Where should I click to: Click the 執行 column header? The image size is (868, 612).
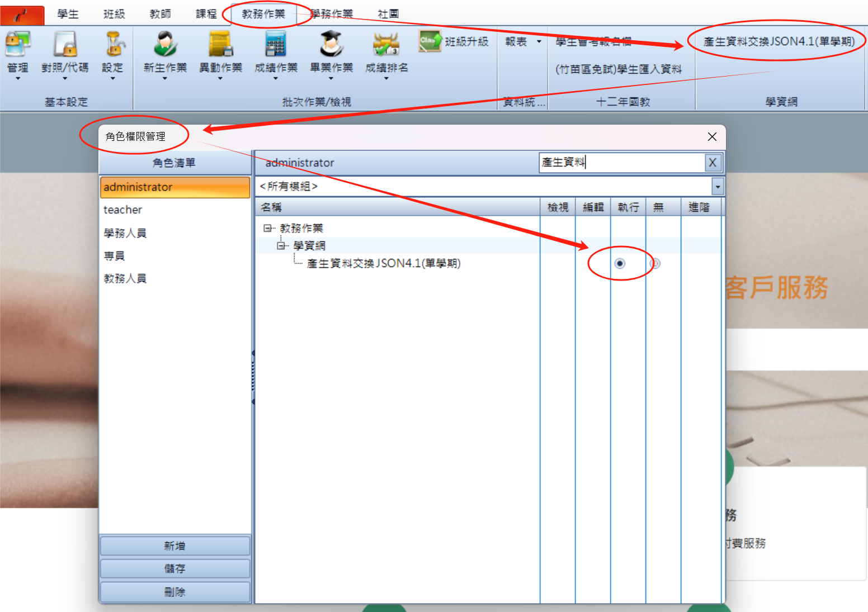[x=628, y=207]
